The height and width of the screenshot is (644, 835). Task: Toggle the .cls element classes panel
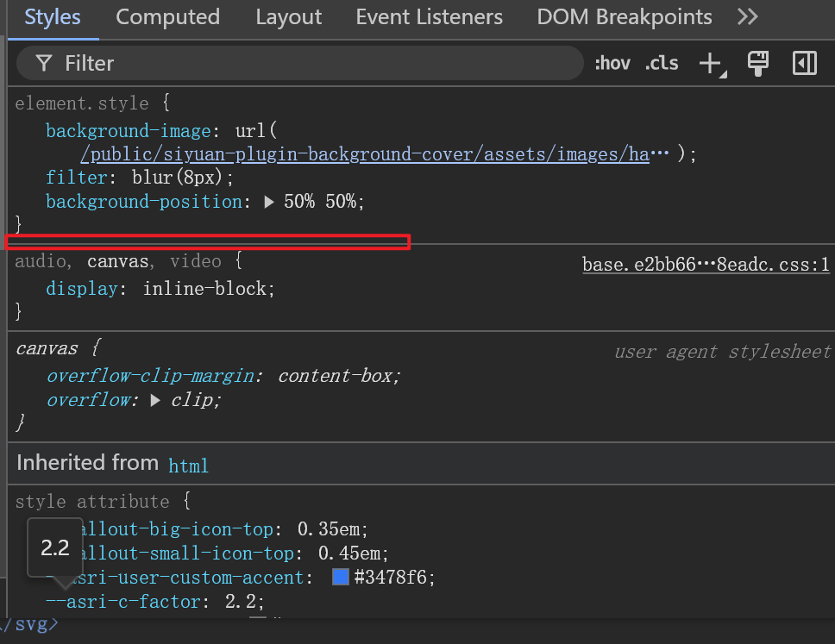point(662,63)
